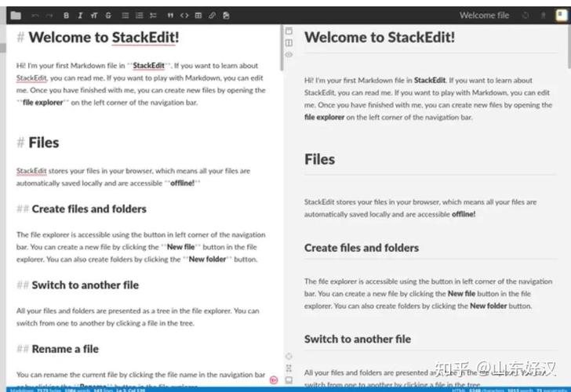Insert an image from the toolbar
Screen dimensions: 571x392
pos(226,15)
